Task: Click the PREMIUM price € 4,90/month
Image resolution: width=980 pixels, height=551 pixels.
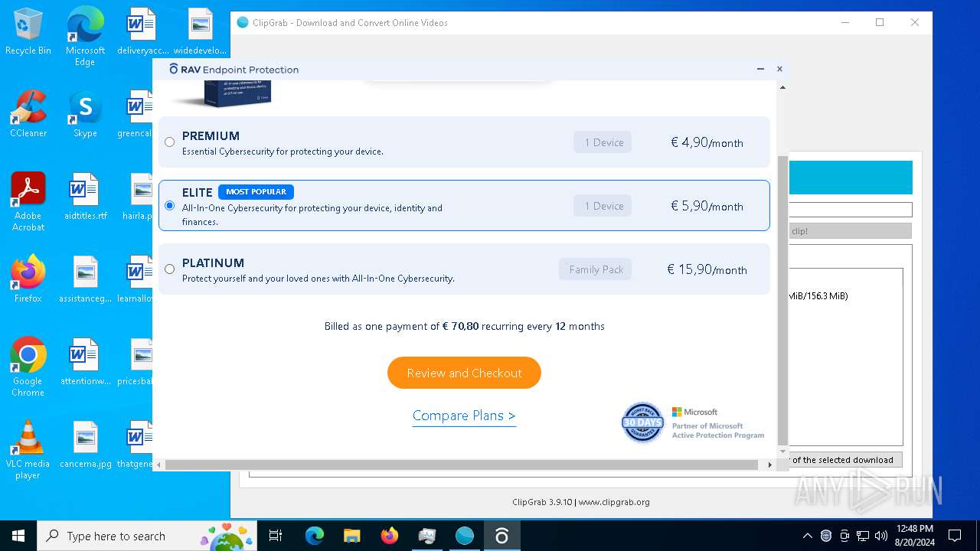Action: coord(707,142)
